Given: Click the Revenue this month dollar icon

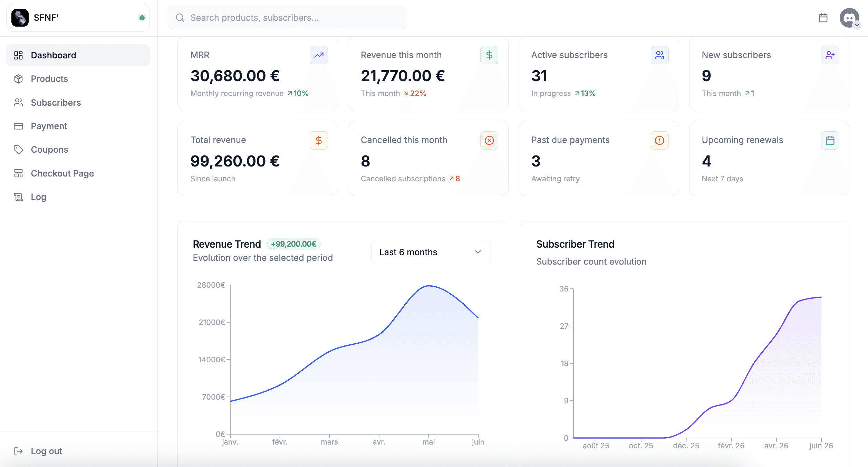Looking at the screenshot, I should click(489, 55).
